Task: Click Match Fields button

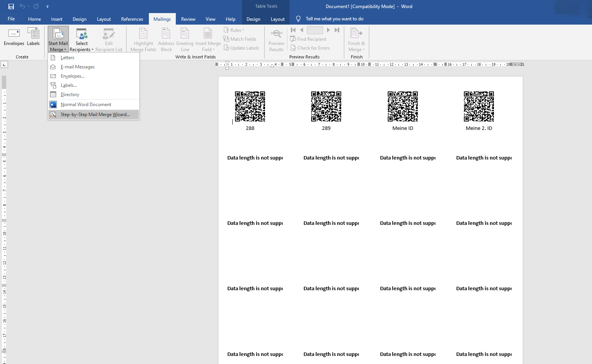Action: point(240,39)
